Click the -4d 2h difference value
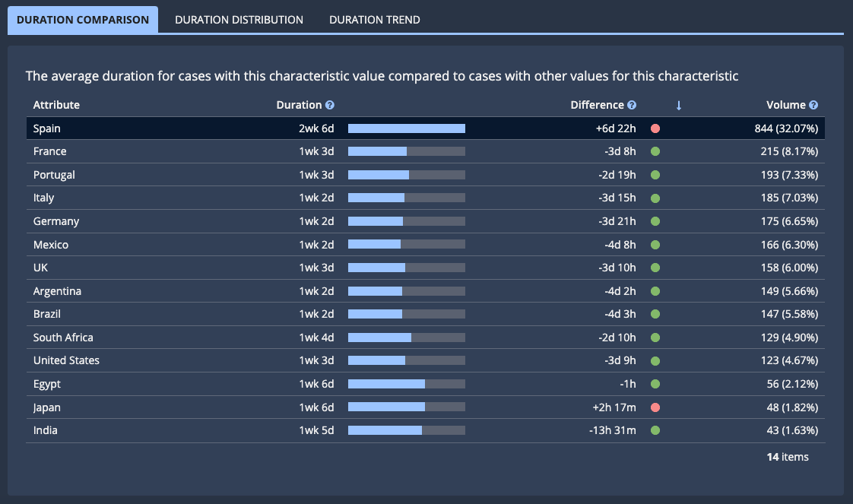The height and width of the screenshot is (504, 853). point(620,291)
